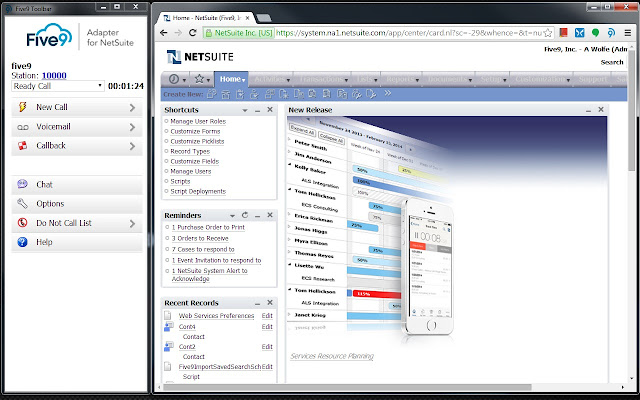Open the Chrome hamburger menu
Viewport: 640px width, 400px height.
(626, 32)
